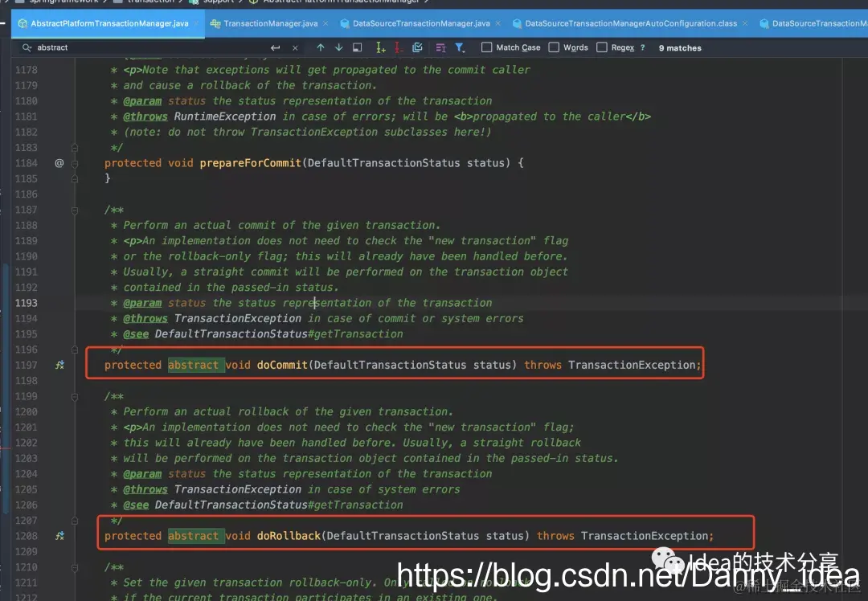Open results in find window icon
This screenshot has height=601, width=868.
point(358,47)
